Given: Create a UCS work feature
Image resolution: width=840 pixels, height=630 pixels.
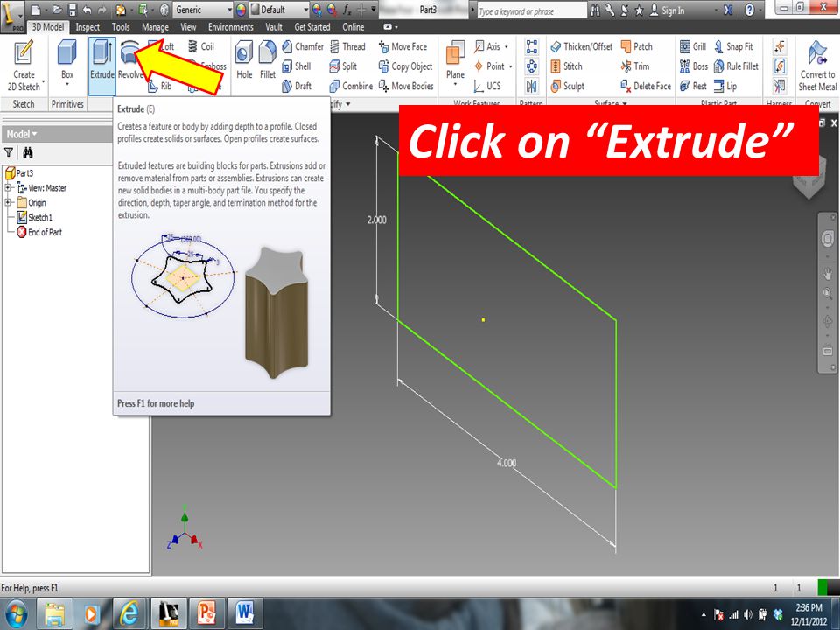Looking at the screenshot, I should pyautogui.click(x=487, y=86).
